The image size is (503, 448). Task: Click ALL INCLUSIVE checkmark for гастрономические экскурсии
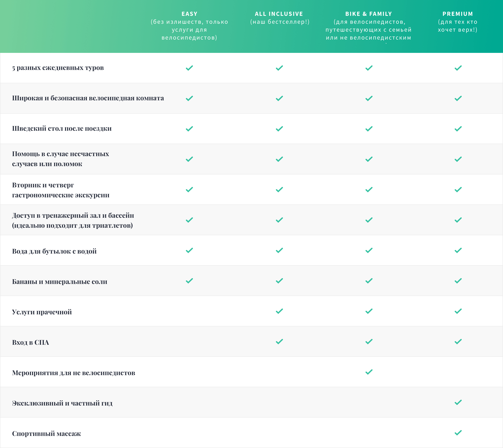click(279, 189)
